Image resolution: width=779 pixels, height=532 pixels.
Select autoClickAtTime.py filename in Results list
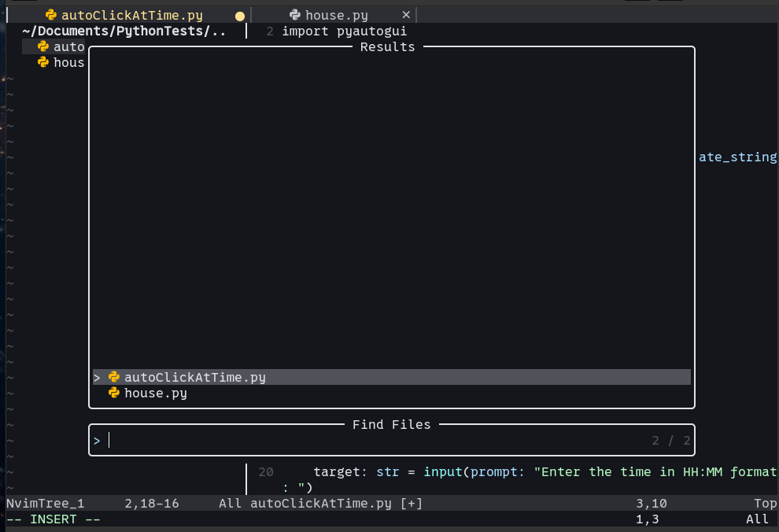[x=195, y=377]
